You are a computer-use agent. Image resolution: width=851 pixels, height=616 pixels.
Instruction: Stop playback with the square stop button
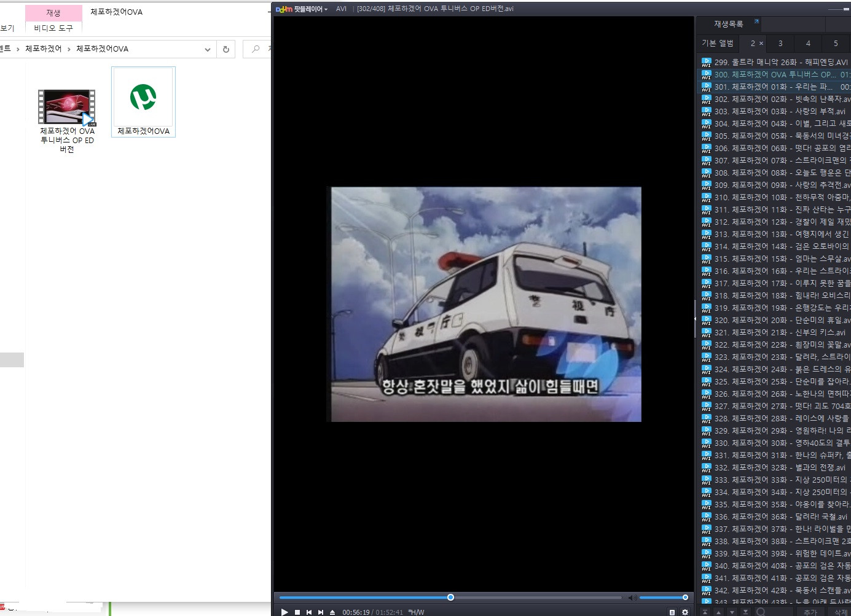click(x=297, y=612)
